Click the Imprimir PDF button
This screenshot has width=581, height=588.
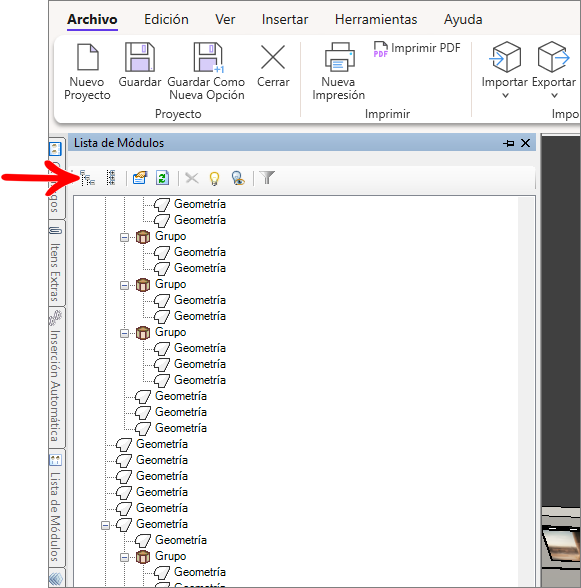click(x=416, y=48)
